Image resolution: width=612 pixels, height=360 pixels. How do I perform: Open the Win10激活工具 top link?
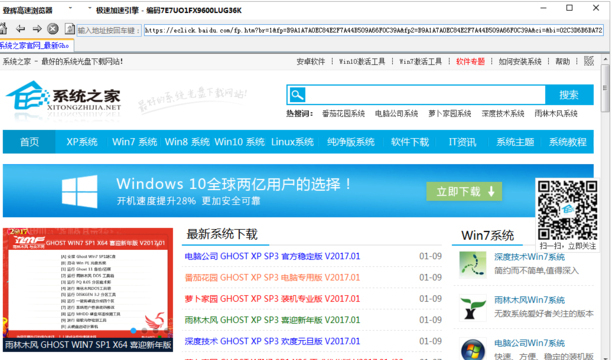pyautogui.click(x=362, y=61)
